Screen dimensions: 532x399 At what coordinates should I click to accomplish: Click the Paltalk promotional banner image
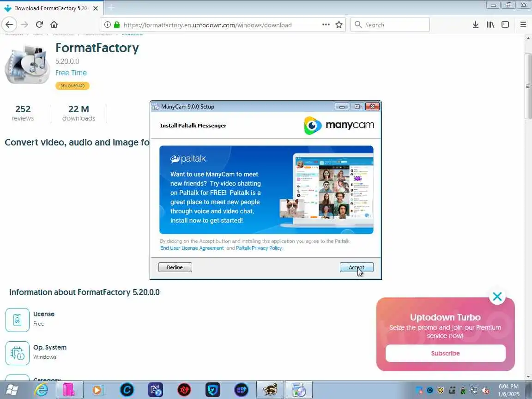tap(266, 190)
